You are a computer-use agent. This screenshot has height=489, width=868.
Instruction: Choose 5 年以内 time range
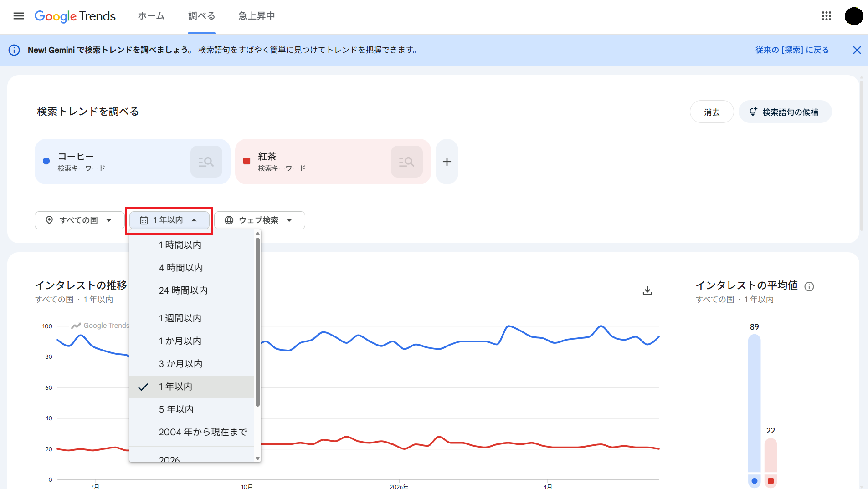coord(192,409)
